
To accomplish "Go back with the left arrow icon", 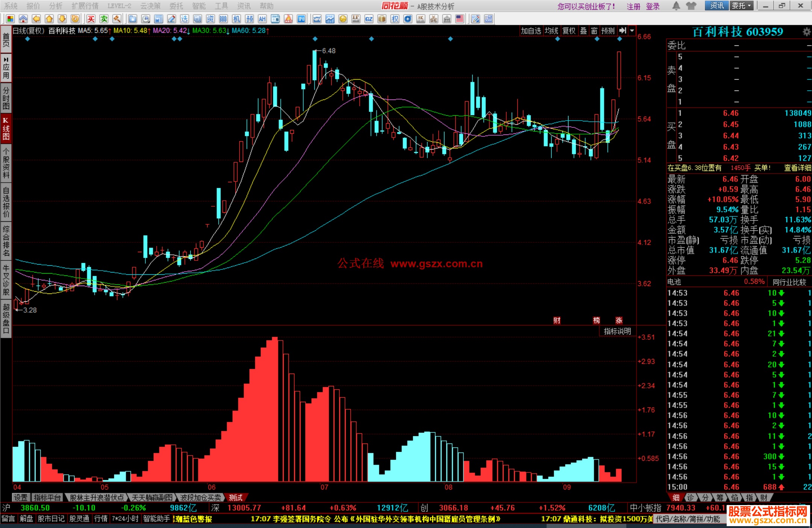I will click(x=36, y=19).
